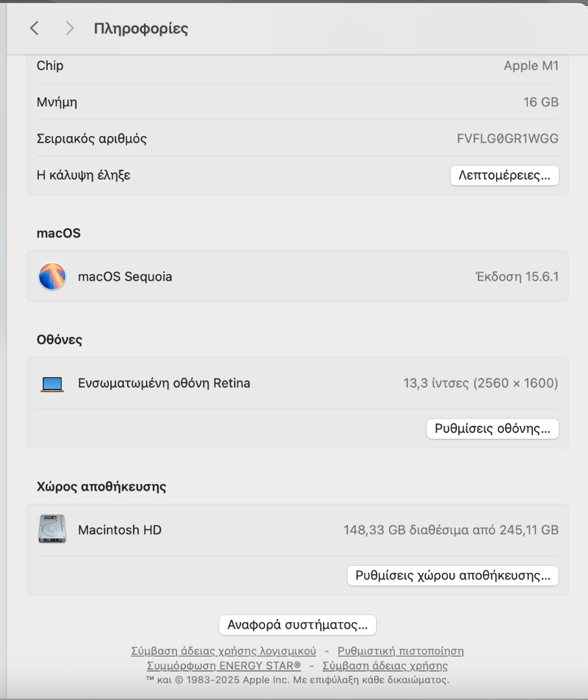Click the 16 GB memory value
This screenshot has width=588, height=700.
[541, 102]
